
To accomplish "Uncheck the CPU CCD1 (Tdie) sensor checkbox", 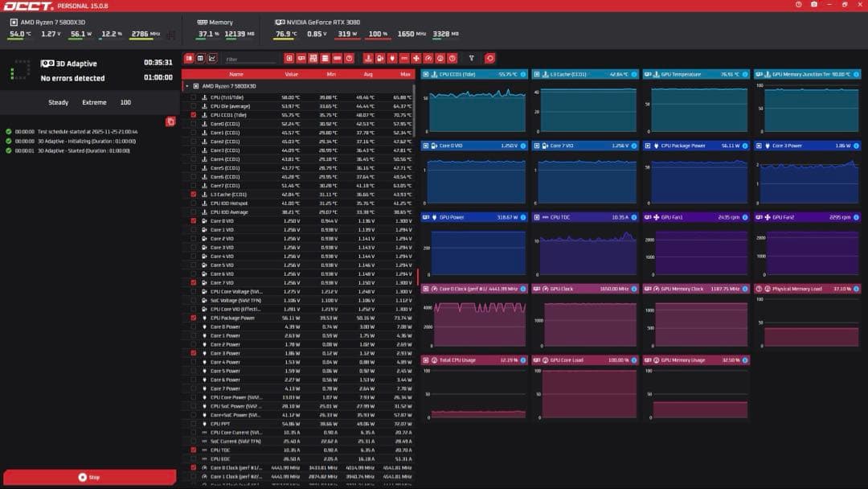I will [x=193, y=115].
